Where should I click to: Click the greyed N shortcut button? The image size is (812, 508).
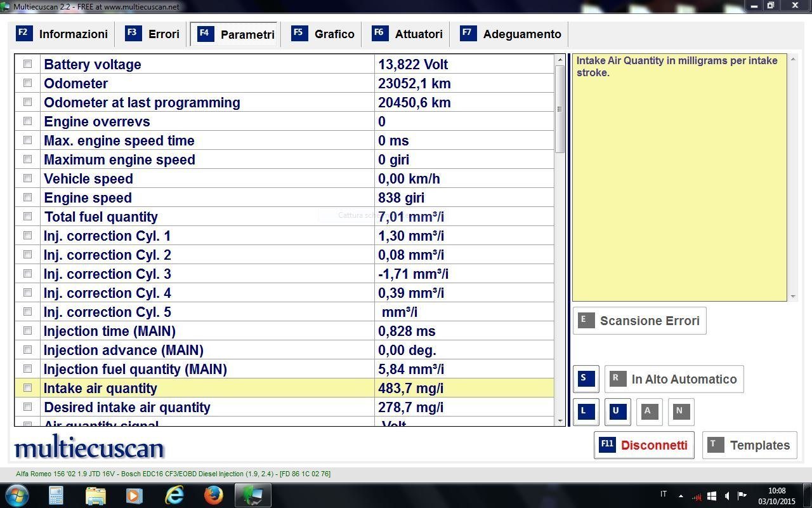pyautogui.click(x=681, y=411)
